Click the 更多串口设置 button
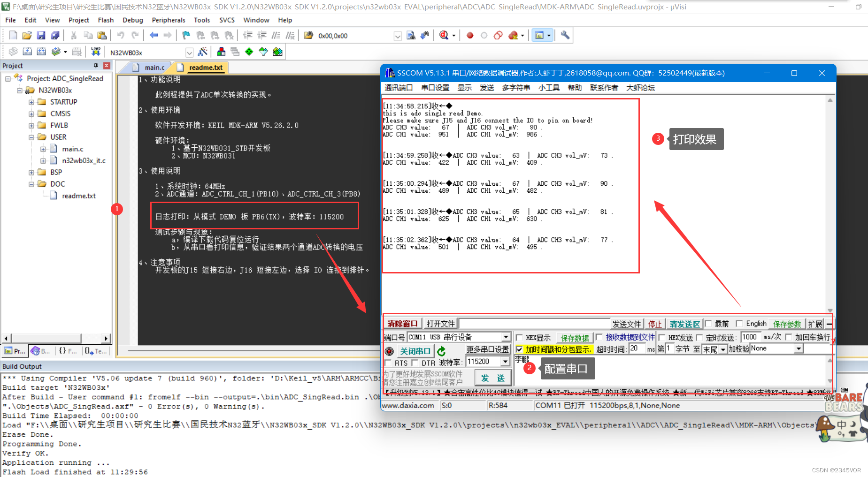This screenshot has width=868, height=477. click(x=487, y=349)
